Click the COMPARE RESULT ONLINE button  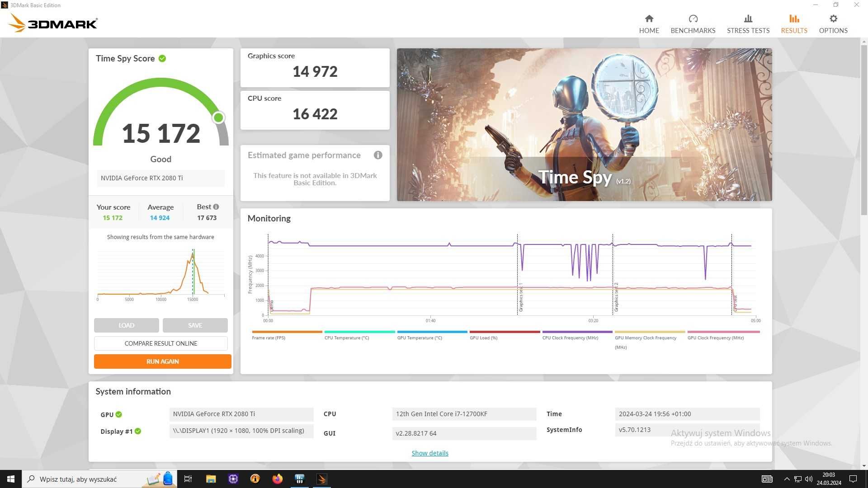click(161, 343)
